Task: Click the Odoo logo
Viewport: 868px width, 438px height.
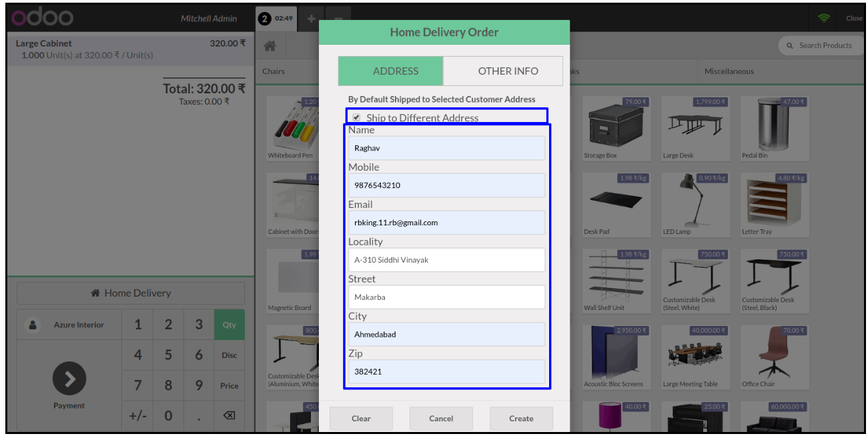Action: click(x=42, y=19)
